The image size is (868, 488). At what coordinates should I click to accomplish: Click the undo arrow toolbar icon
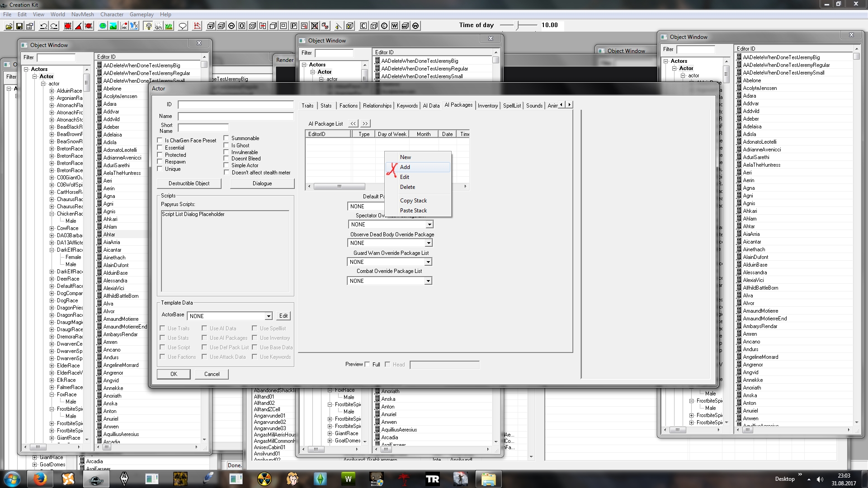point(44,26)
